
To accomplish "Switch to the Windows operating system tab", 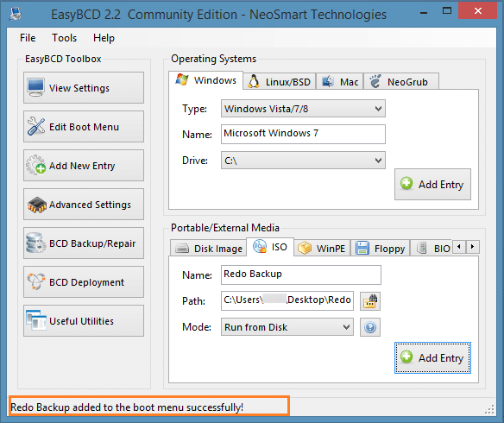I will pos(205,80).
